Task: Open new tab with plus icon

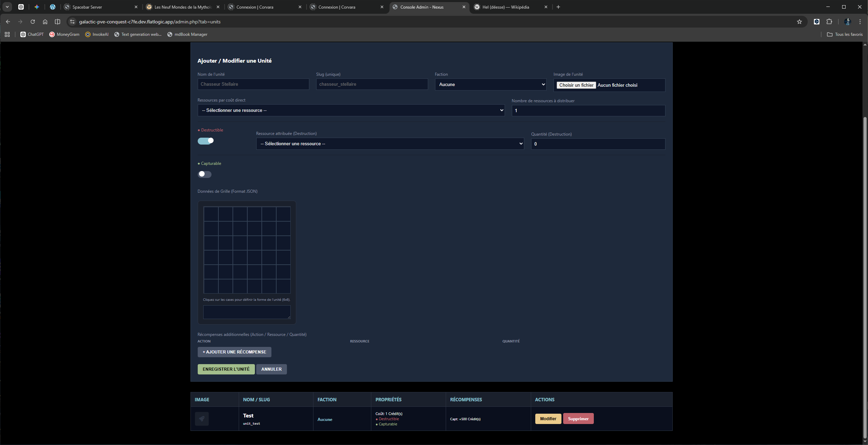Action: point(558,7)
